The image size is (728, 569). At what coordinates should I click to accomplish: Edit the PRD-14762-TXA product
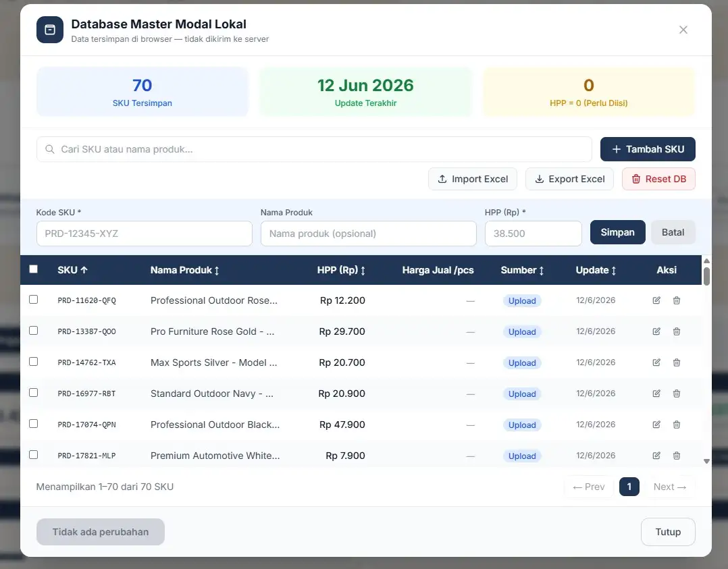(656, 362)
